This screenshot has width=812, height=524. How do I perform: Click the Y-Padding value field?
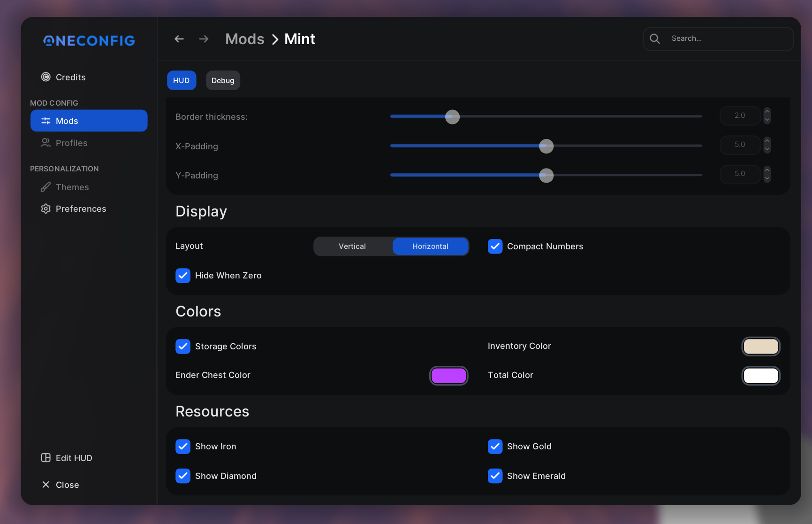pyautogui.click(x=740, y=174)
